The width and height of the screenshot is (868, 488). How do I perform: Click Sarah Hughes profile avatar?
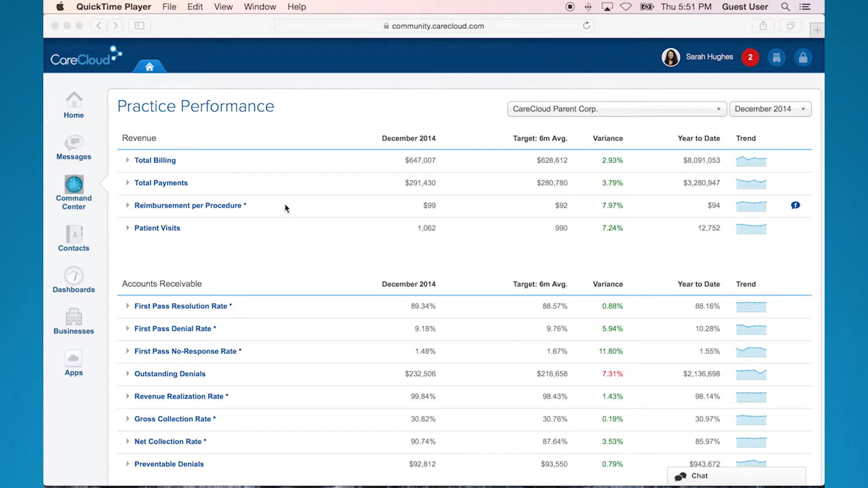670,57
